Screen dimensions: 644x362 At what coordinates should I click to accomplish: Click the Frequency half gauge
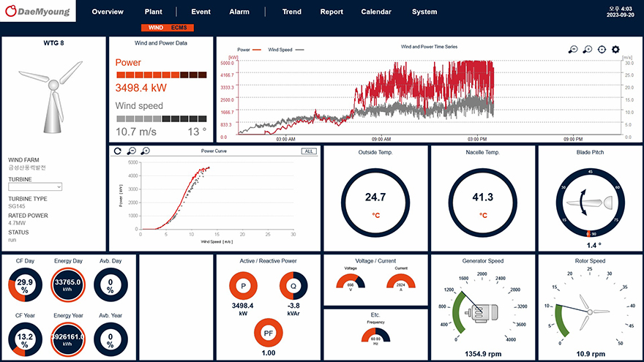click(375, 336)
